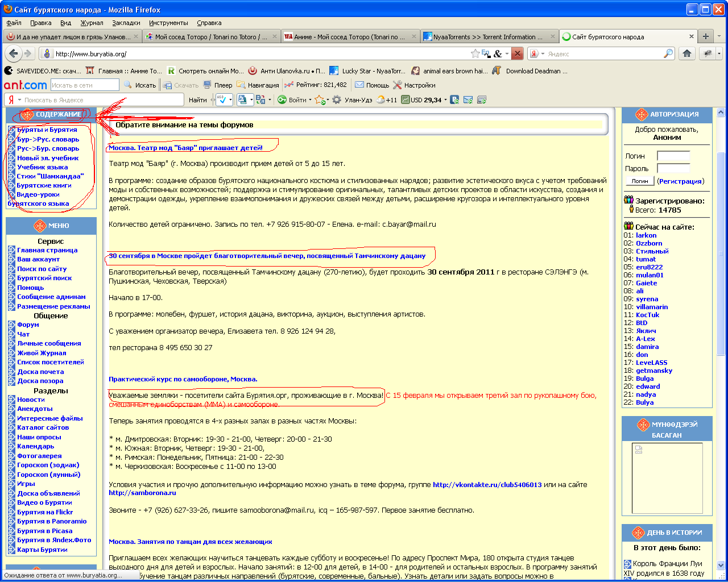Click the Пароль input field

click(x=673, y=168)
